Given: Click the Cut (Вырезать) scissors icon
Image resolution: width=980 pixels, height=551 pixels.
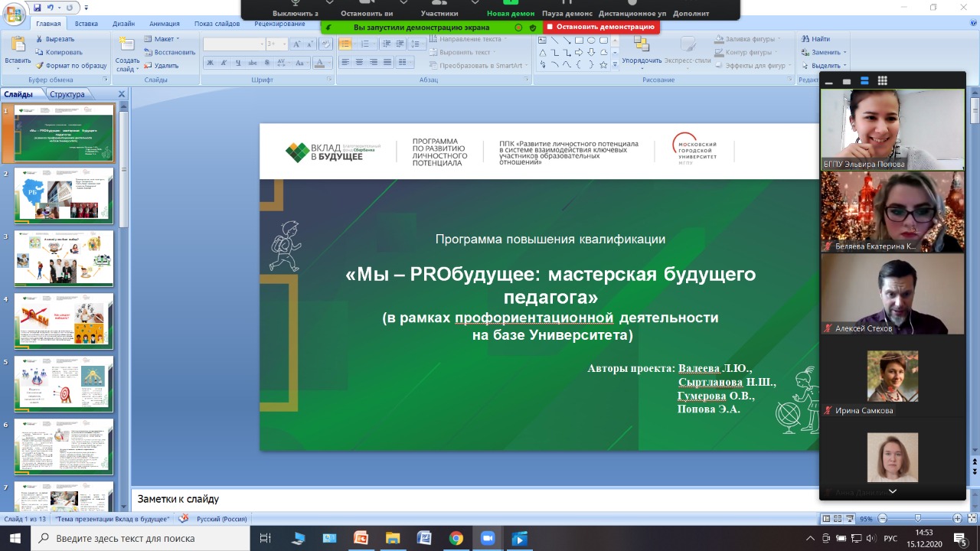Looking at the screenshot, I should click(39, 39).
